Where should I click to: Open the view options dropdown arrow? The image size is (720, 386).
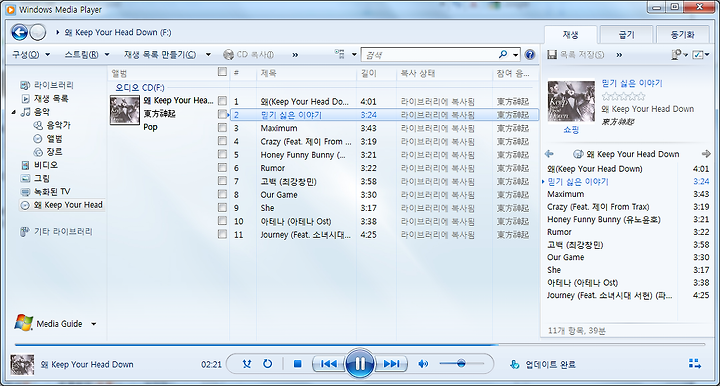click(354, 55)
